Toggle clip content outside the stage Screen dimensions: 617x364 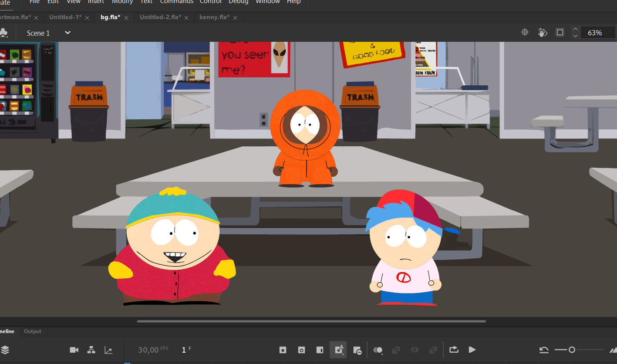click(560, 33)
